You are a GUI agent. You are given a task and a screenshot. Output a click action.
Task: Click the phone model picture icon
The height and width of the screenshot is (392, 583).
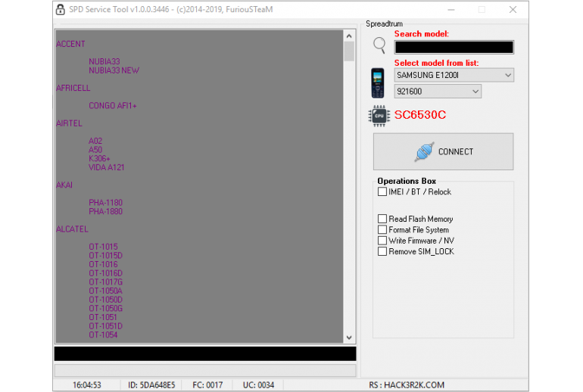[377, 83]
